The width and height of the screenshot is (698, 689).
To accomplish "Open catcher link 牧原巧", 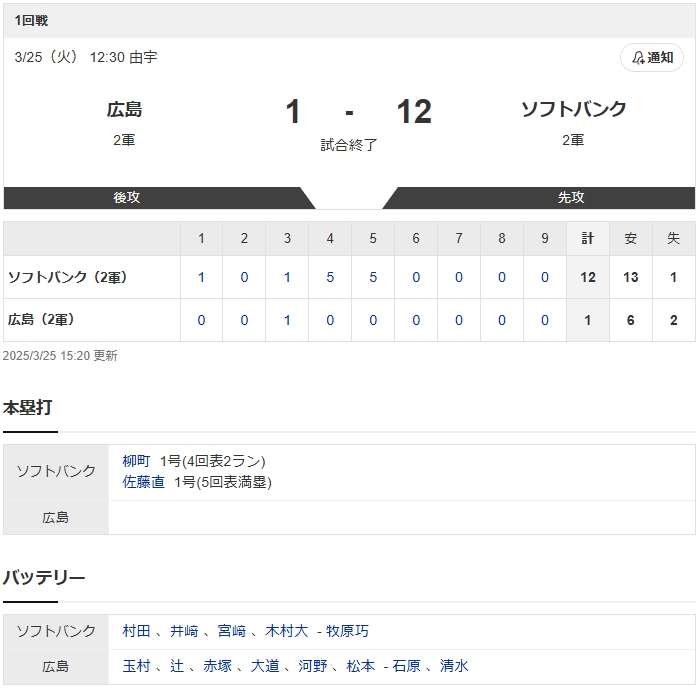I will tap(347, 631).
